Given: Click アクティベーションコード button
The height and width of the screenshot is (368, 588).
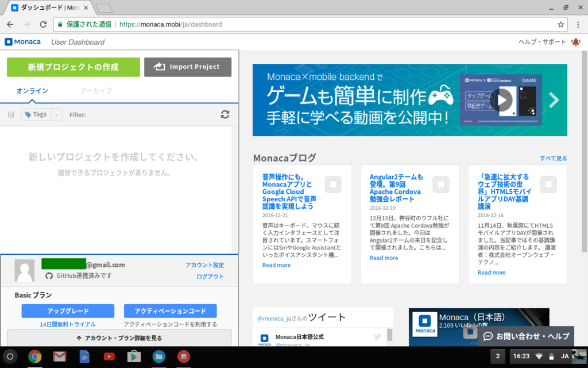Looking at the screenshot, I should pyautogui.click(x=170, y=311).
